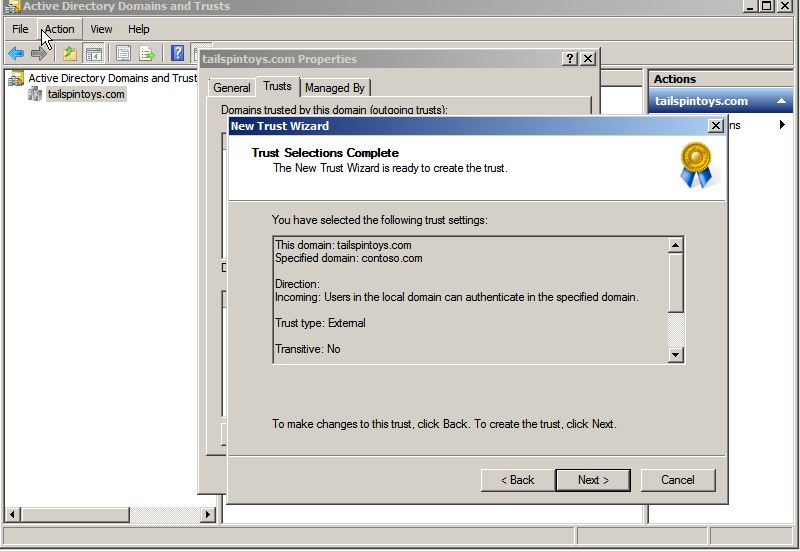The image size is (800, 552).
Task: Maximize the Active Directory Domains and Trusts window
Action: pyautogui.click(x=766, y=6)
